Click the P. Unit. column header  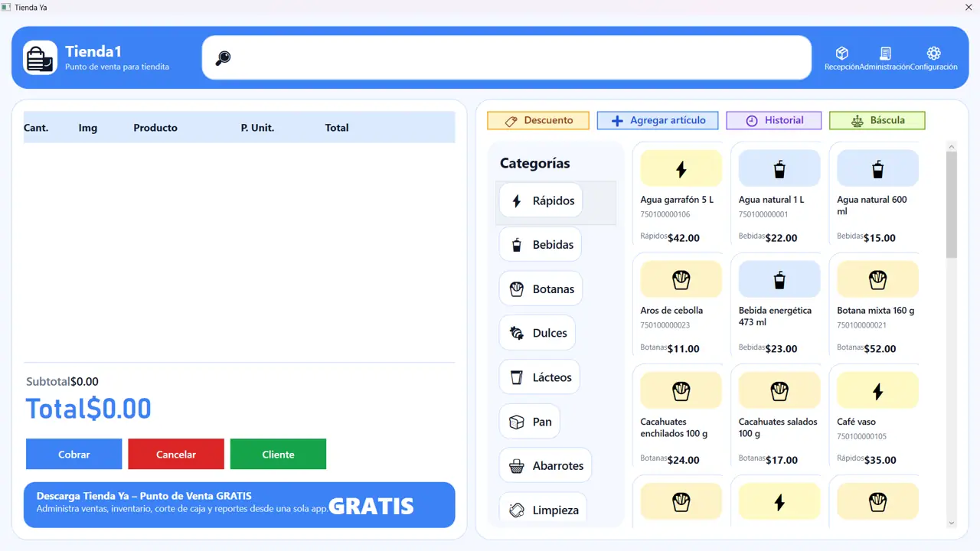coord(257,128)
